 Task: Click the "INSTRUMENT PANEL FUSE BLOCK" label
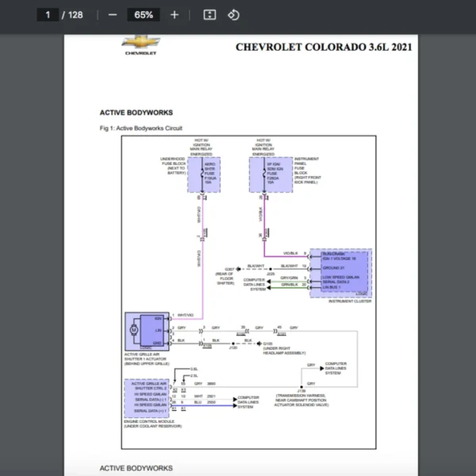coord(306,166)
